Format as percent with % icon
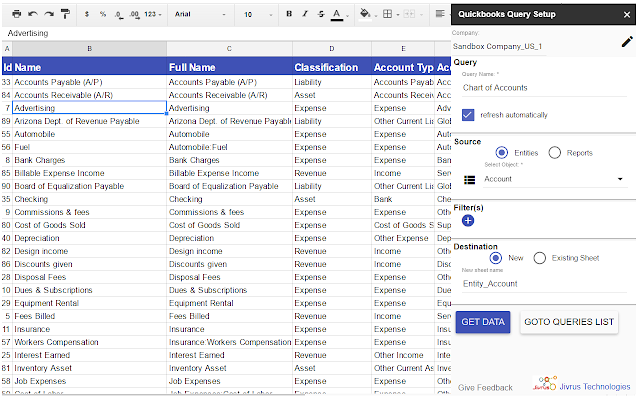Image resolution: width=640 pixels, height=400 pixels. click(102, 14)
